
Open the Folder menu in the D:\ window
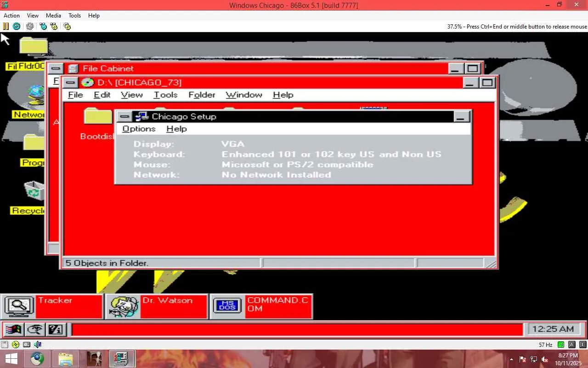202,95
